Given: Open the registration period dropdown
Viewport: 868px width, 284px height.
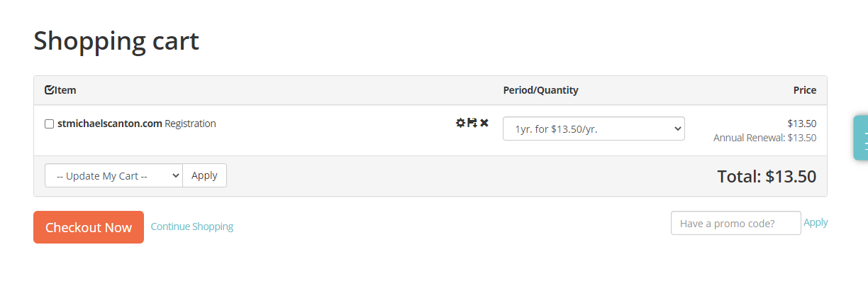Looking at the screenshot, I should pyautogui.click(x=594, y=129).
